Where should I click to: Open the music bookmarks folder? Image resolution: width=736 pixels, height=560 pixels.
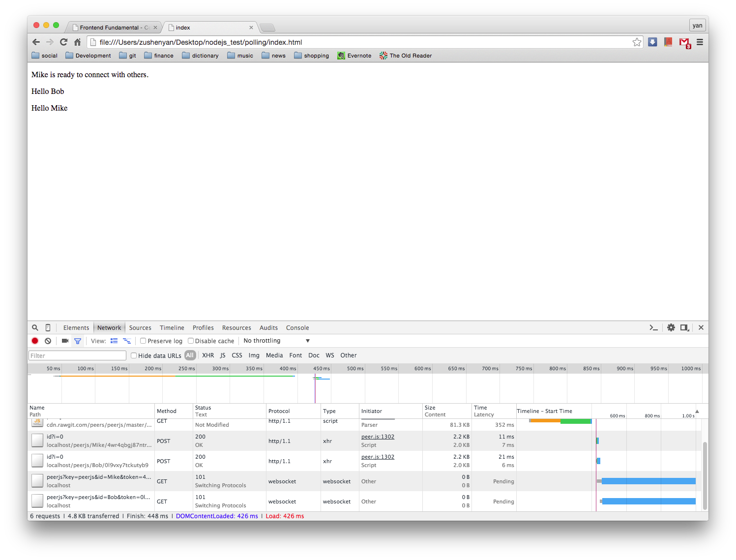(240, 56)
